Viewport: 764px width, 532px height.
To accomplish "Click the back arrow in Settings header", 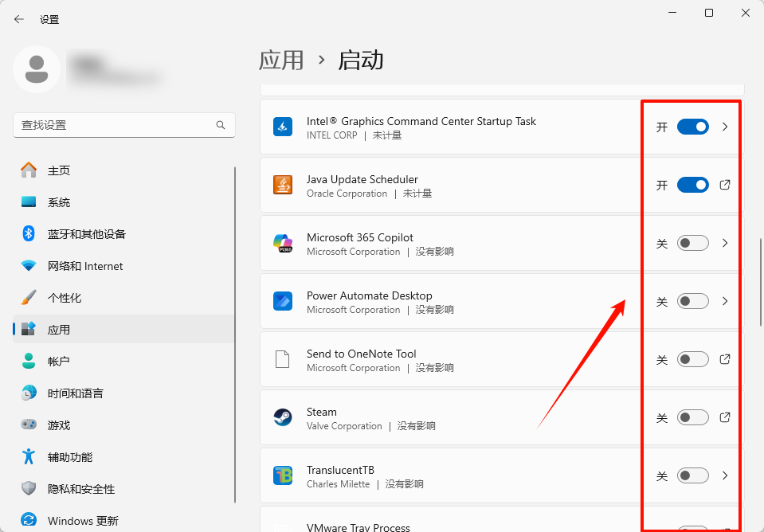I will click(x=19, y=19).
